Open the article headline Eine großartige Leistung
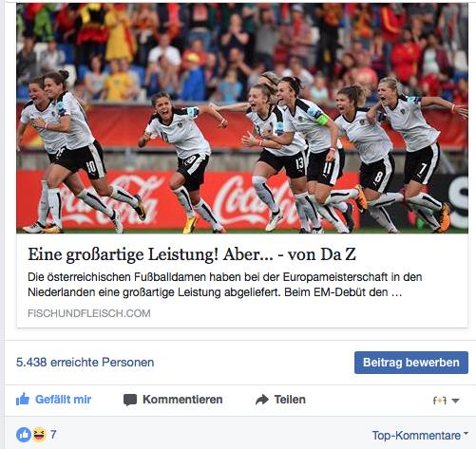 (192, 254)
